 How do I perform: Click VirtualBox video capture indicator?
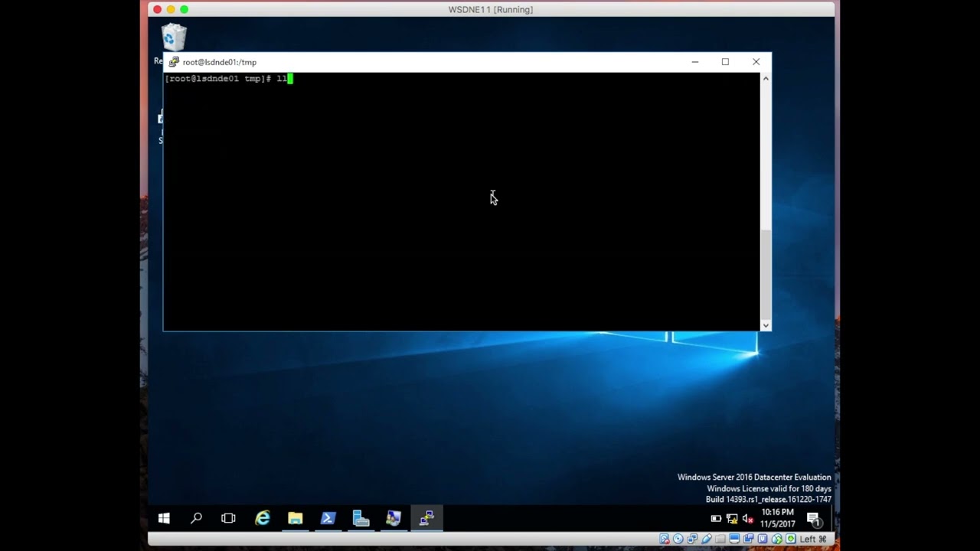(749, 539)
